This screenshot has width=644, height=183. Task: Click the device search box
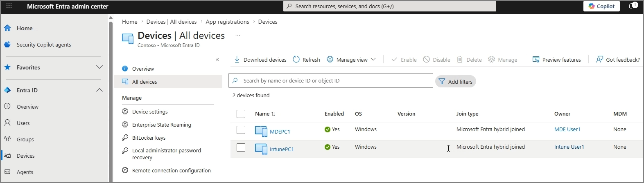331,80
